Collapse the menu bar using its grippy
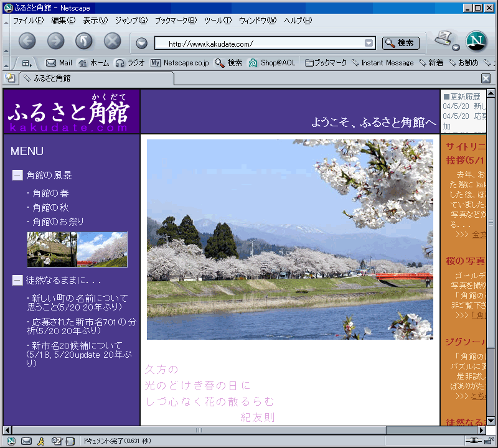 pyautogui.click(x=6, y=22)
